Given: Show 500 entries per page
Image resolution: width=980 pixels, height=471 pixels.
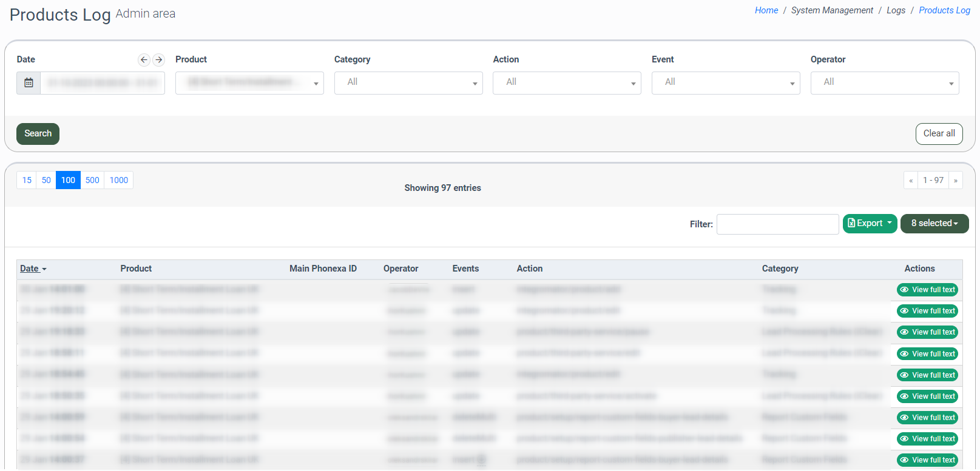Looking at the screenshot, I should tap(92, 181).
